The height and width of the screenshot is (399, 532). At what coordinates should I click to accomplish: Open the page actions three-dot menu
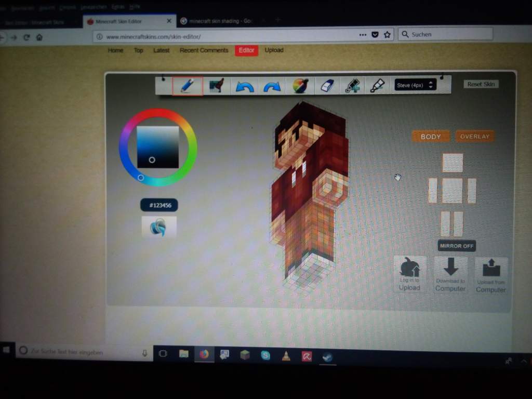coord(363,35)
